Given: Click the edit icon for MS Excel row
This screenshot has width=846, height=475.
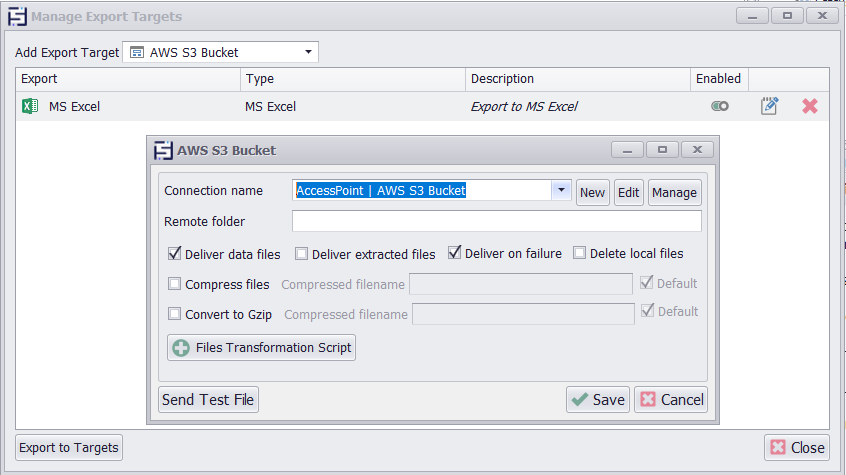Looking at the screenshot, I should [x=769, y=106].
